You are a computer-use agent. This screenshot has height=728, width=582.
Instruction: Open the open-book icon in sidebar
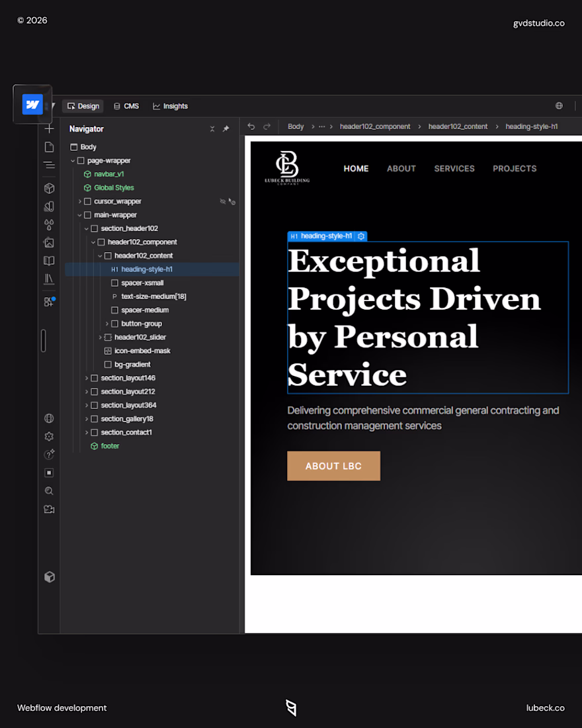pyautogui.click(x=49, y=261)
